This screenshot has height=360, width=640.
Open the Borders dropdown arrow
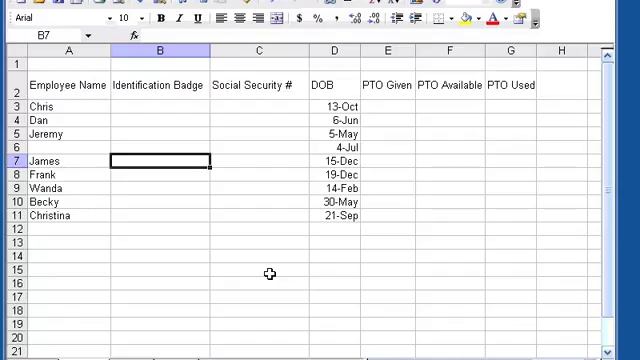451,18
